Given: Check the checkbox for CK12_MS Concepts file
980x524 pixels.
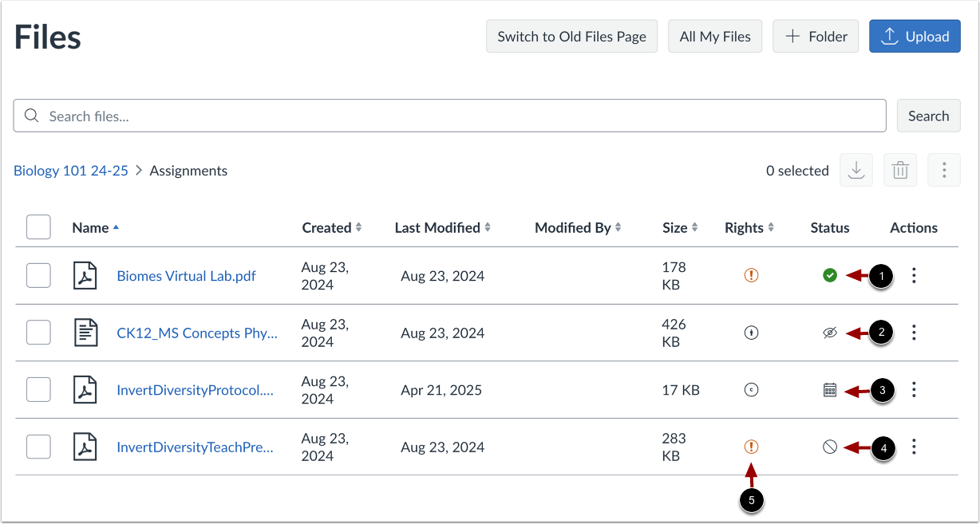Looking at the screenshot, I should click(38, 333).
